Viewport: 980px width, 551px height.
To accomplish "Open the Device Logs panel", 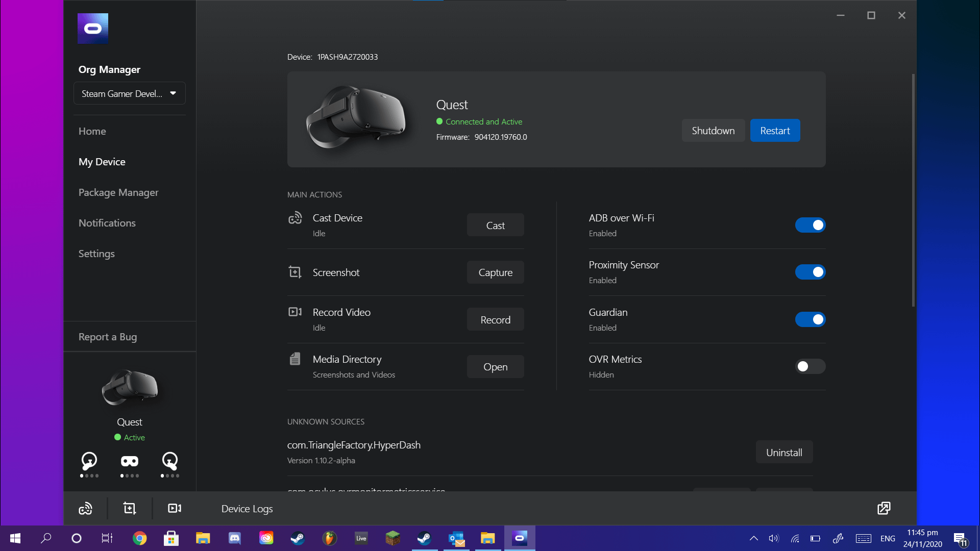I will [247, 509].
